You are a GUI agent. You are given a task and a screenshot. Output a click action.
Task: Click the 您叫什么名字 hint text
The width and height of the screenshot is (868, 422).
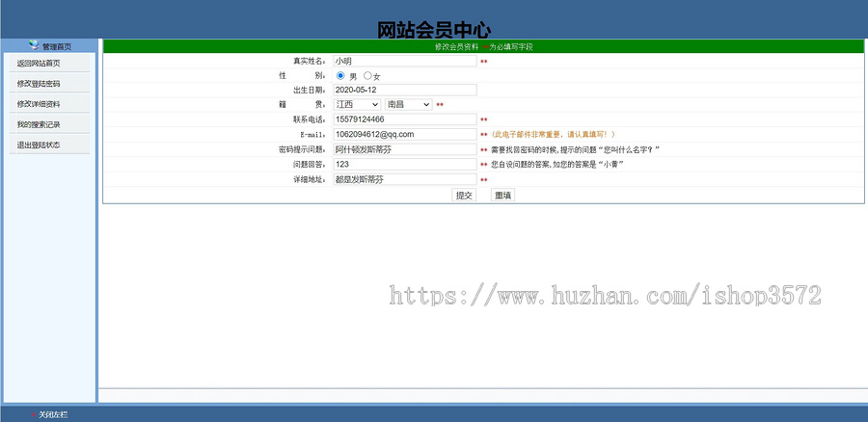575,150
